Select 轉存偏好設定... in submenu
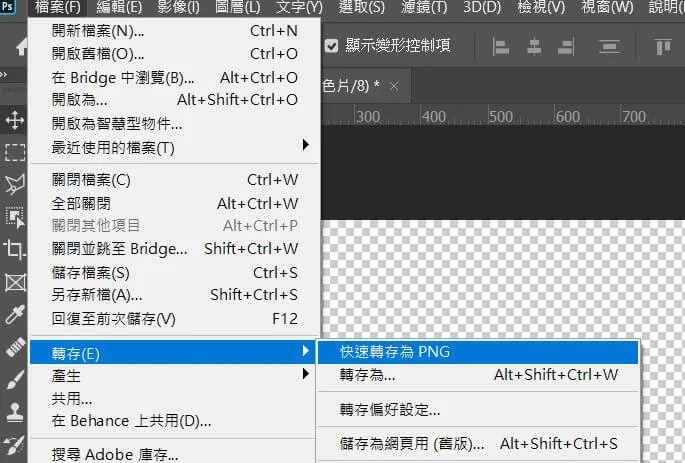 tap(478, 410)
